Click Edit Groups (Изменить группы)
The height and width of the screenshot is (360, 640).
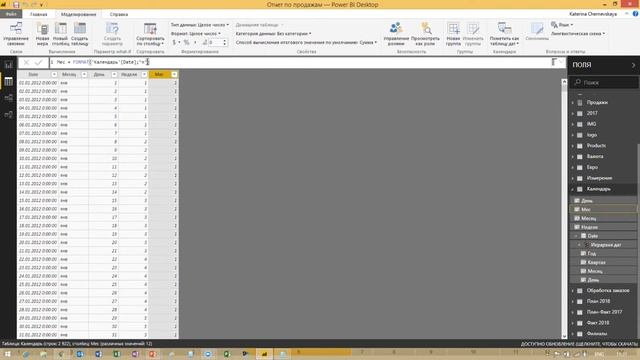point(473,34)
